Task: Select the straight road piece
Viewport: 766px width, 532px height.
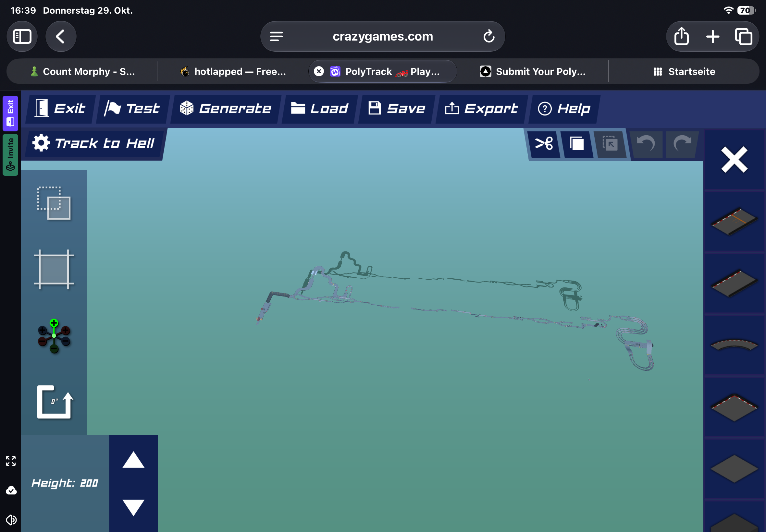Action: point(734,283)
